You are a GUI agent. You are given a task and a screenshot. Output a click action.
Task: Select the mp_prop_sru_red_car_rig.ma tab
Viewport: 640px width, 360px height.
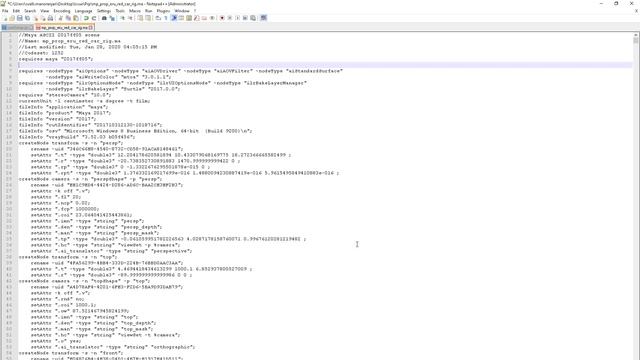tap(64, 28)
